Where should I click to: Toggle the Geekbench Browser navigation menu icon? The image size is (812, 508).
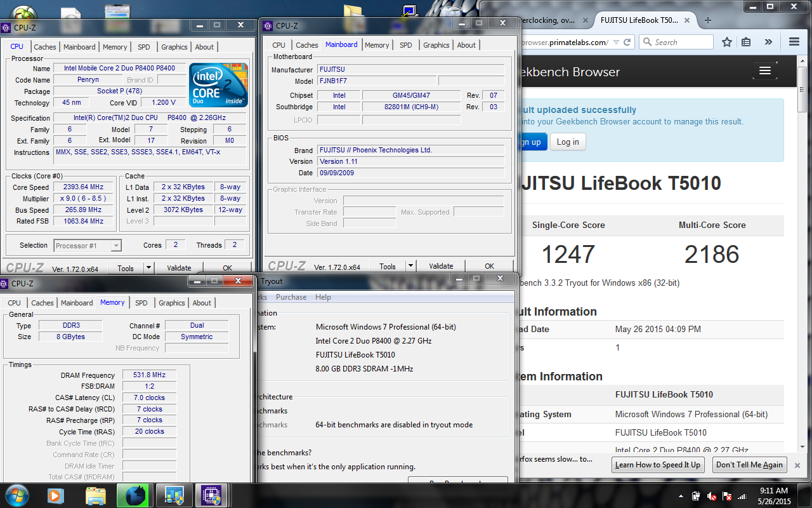click(765, 70)
